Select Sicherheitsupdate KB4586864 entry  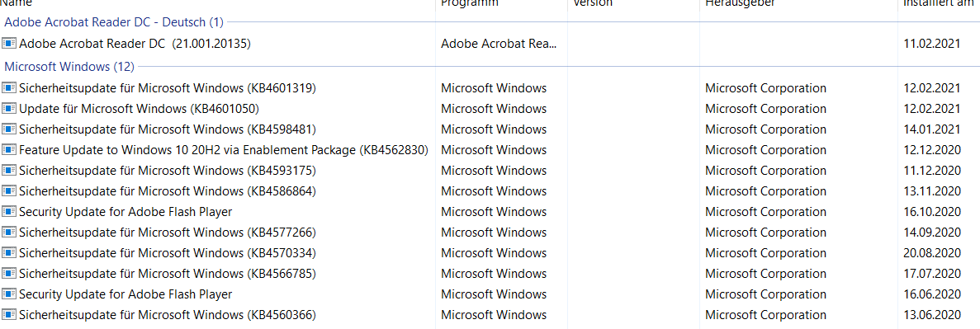click(168, 191)
